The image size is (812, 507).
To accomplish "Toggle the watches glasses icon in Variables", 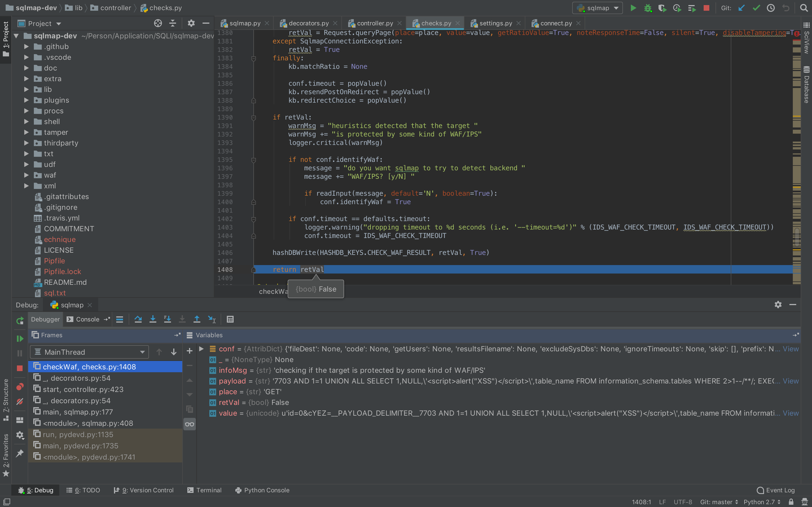I will 190,424.
